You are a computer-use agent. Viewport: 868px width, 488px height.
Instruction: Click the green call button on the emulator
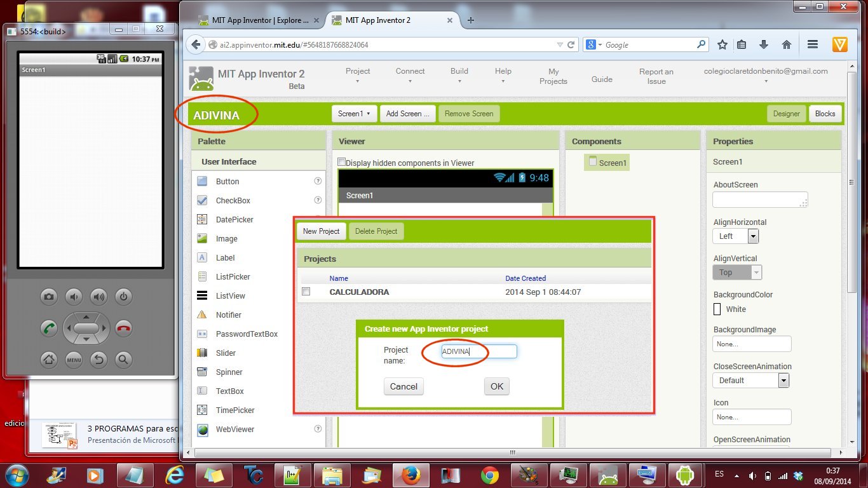click(x=49, y=329)
